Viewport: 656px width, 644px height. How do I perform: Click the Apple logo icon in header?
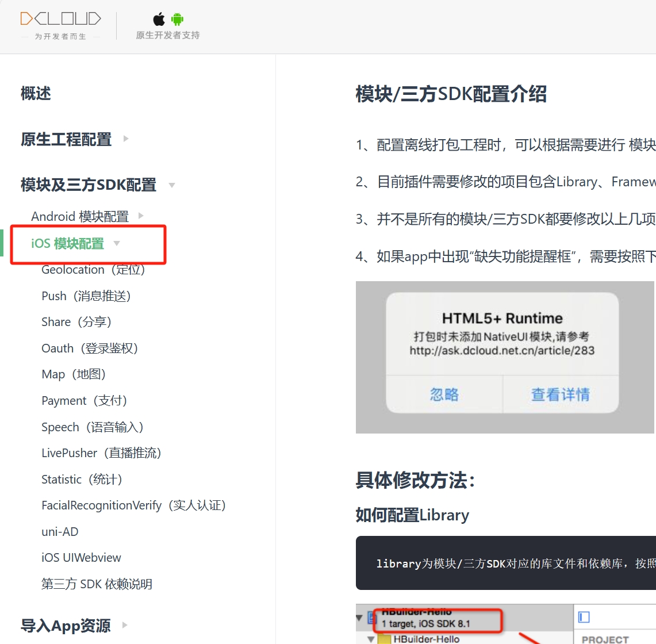(x=159, y=20)
